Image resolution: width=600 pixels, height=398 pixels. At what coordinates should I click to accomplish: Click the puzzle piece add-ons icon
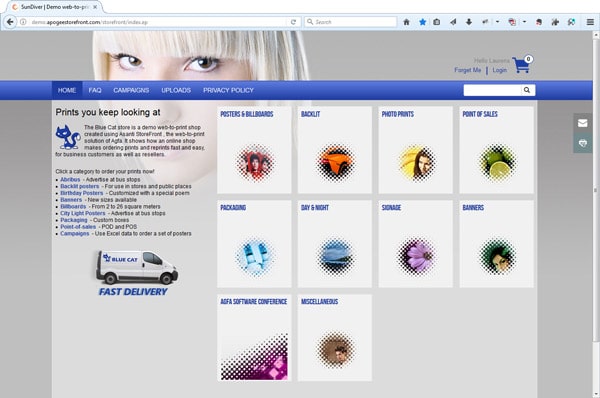point(555,22)
